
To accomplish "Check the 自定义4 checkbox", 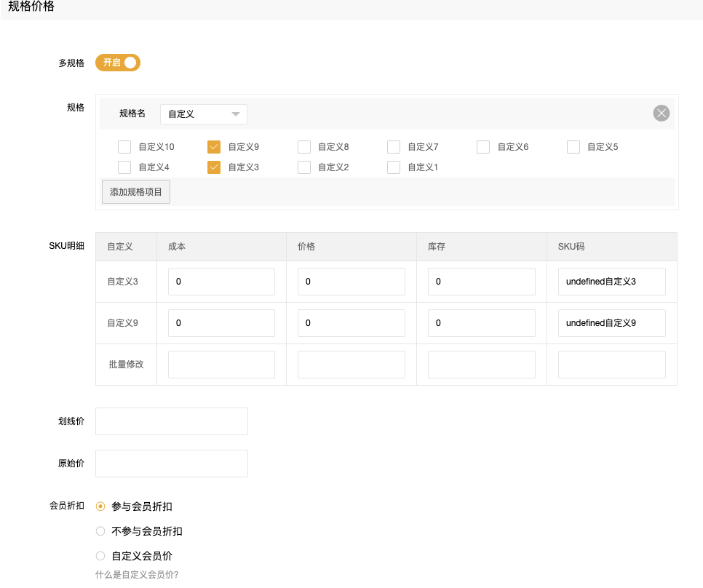I will [x=124, y=167].
